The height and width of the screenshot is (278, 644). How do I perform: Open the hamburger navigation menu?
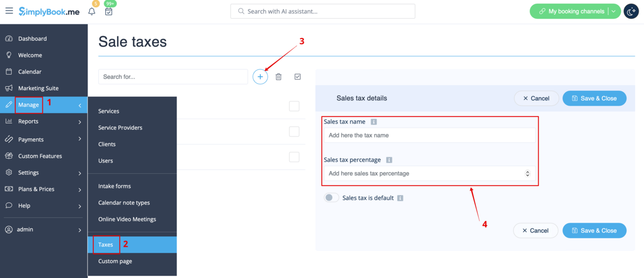(x=9, y=11)
